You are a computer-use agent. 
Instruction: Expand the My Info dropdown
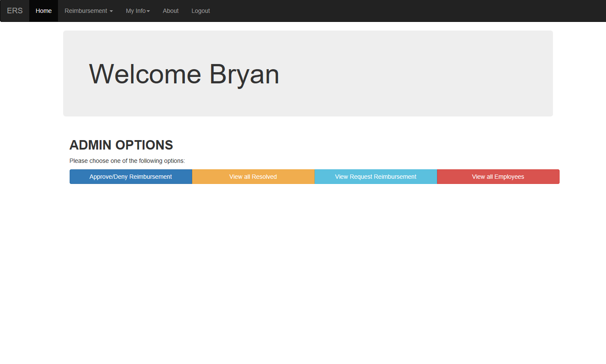click(x=138, y=11)
